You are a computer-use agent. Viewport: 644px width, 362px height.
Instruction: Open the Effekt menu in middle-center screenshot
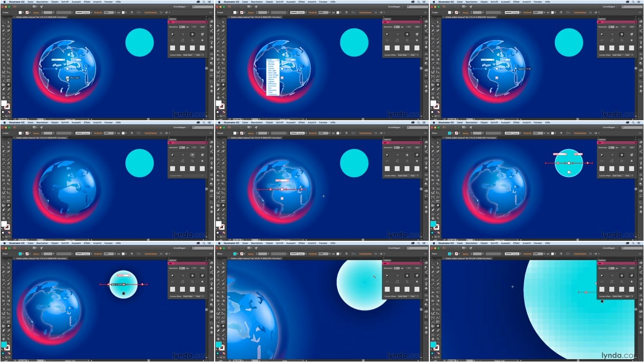tap(302, 122)
